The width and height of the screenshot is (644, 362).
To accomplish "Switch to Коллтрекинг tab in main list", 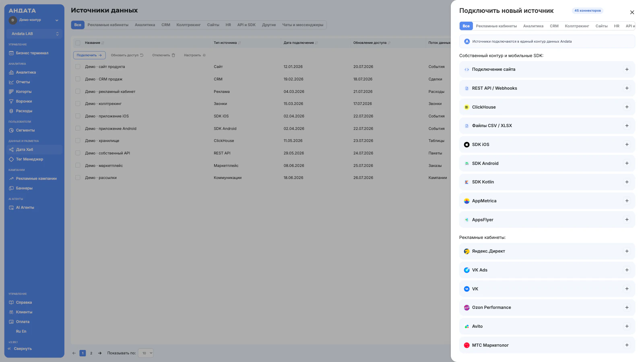I will [x=188, y=25].
